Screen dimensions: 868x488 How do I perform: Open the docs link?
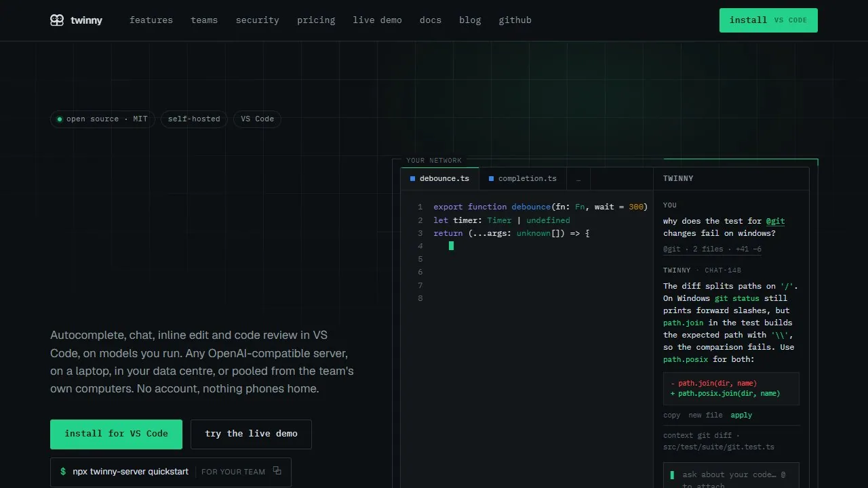(431, 20)
